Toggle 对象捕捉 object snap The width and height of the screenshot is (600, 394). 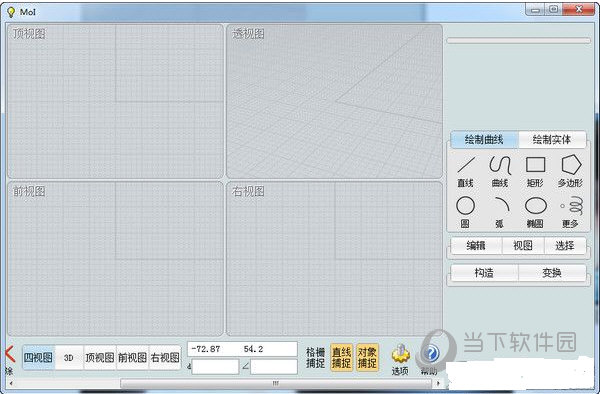coord(367,357)
